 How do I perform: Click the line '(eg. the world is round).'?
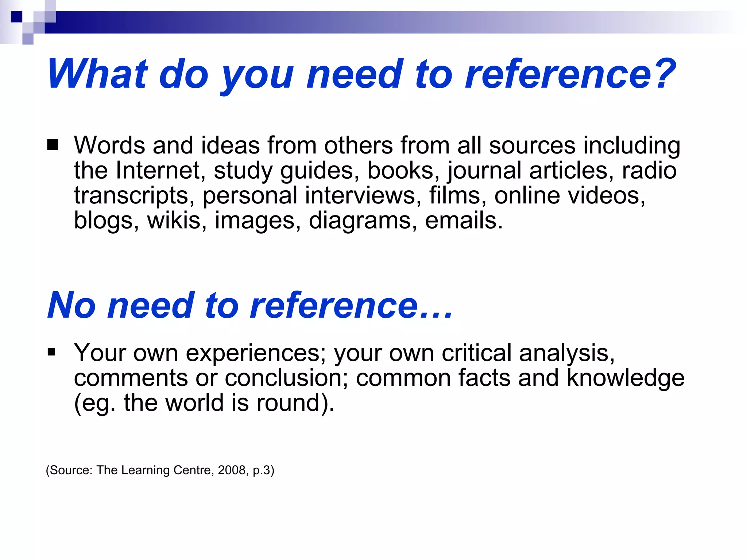(204, 403)
